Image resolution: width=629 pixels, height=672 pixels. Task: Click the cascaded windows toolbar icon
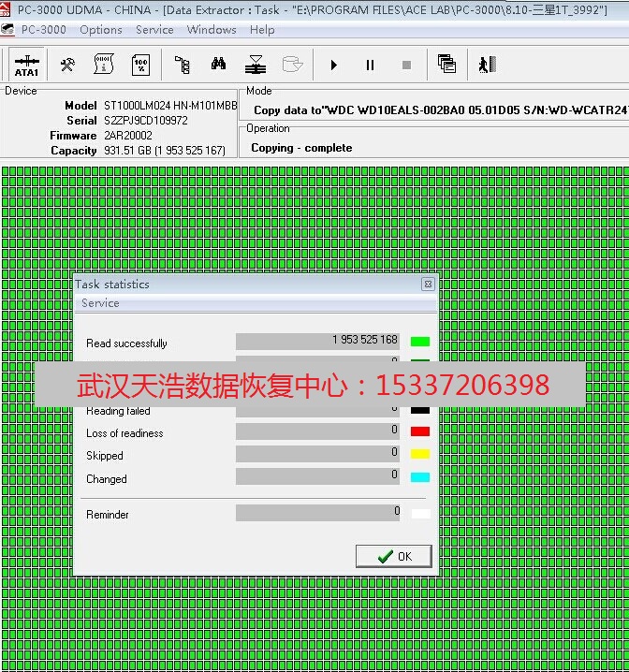[x=446, y=65]
